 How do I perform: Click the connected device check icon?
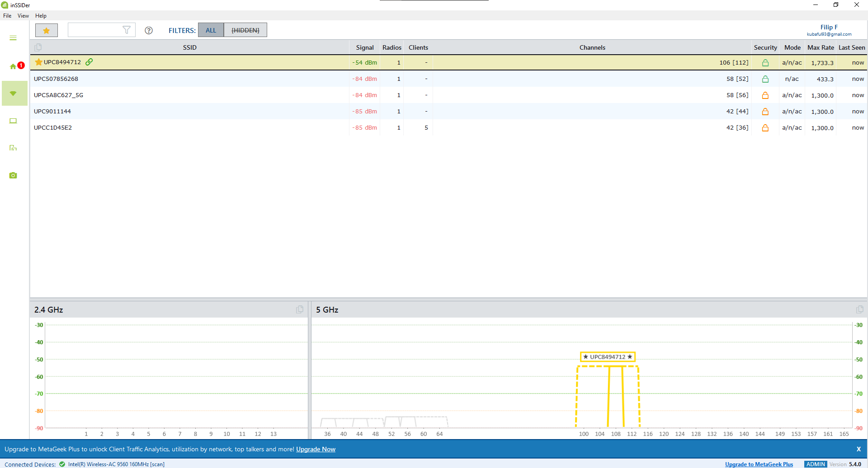coord(62,464)
